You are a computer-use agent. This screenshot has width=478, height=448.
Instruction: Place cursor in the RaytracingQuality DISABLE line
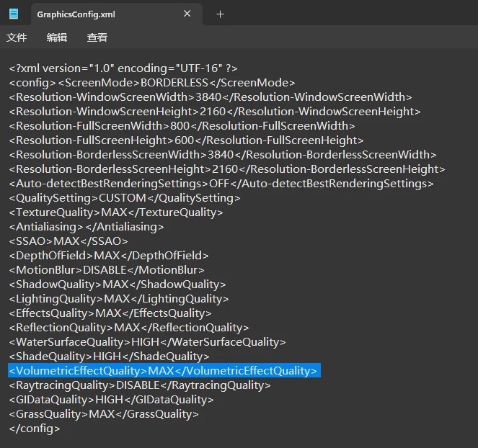coord(140,385)
